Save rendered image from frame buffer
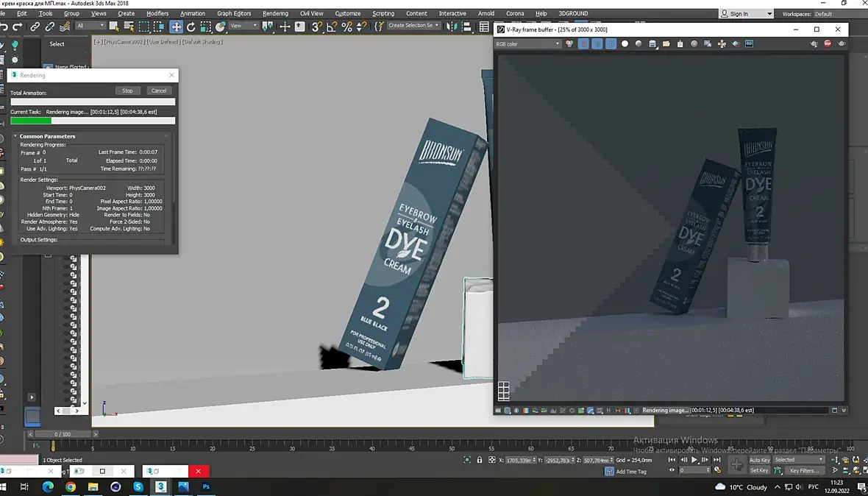This screenshot has width=868, height=496. click(652, 43)
